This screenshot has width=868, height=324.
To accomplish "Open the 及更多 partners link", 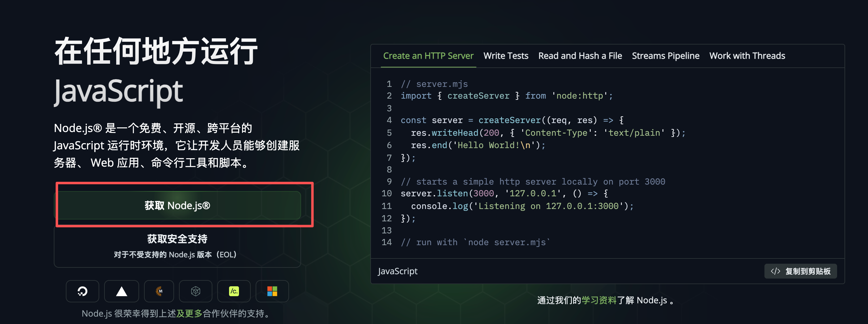I will (x=189, y=313).
